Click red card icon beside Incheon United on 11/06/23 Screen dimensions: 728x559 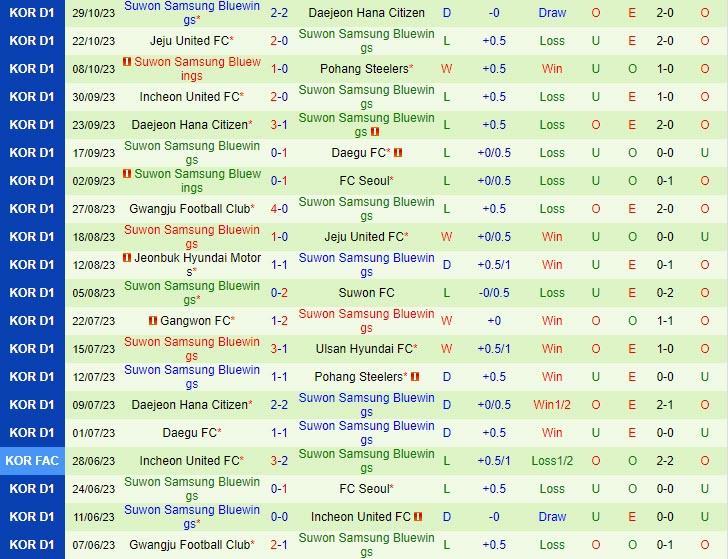coord(418,517)
